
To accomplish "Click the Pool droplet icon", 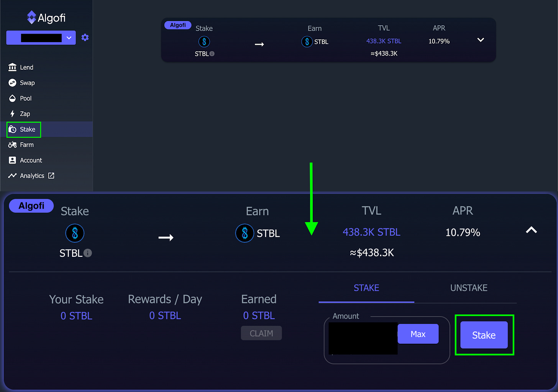I will pyautogui.click(x=12, y=98).
